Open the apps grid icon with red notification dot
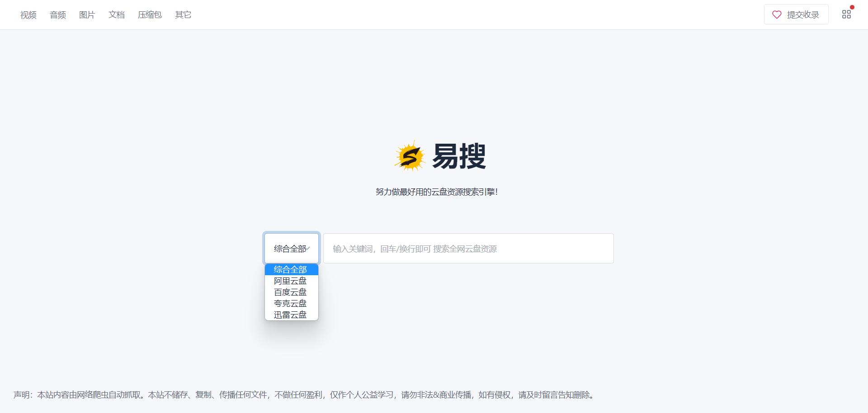Viewport: 868px width, 413px height. point(847,14)
